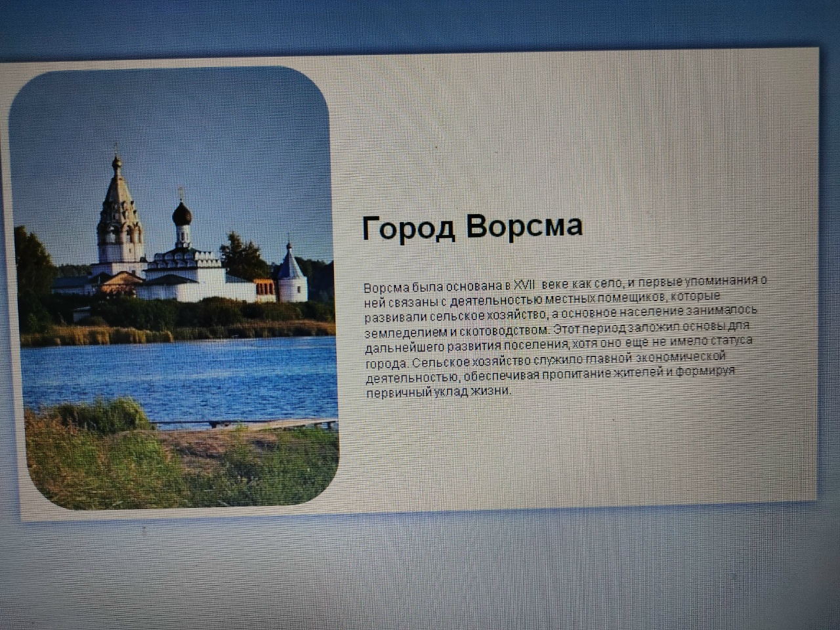Viewport: 840px width, 630px height.
Task: Click the dark onion dome in the picture
Action: pos(181,213)
